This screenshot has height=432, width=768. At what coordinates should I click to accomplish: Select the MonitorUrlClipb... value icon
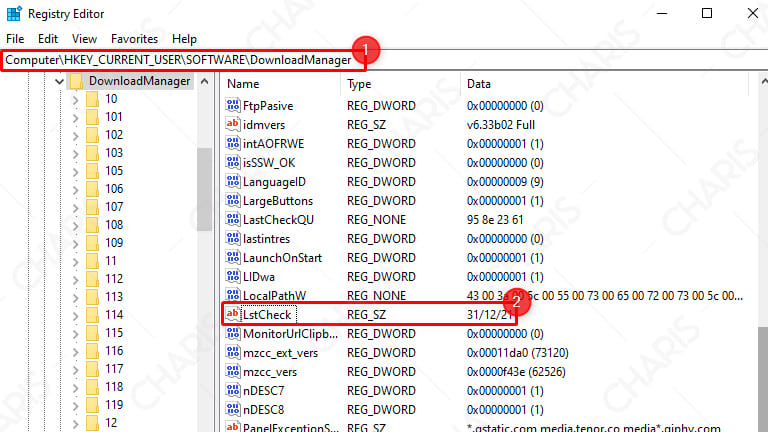(233, 333)
